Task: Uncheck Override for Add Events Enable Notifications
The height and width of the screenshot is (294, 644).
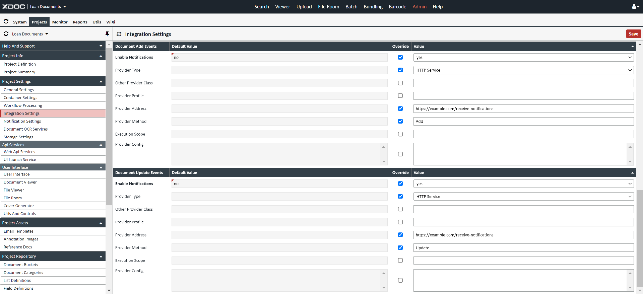Action: pyautogui.click(x=400, y=57)
